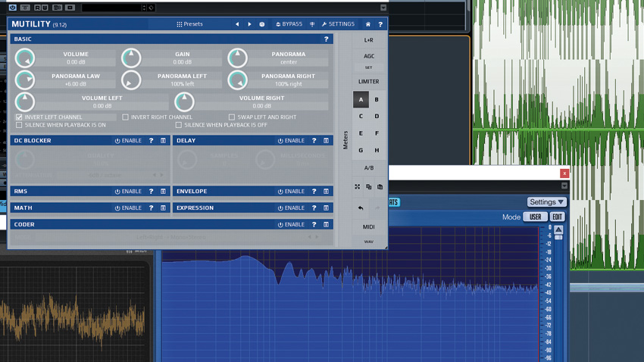Viewport: 644px width, 362px height.
Task: Toggle the plugin Bypass button
Action: click(x=289, y=24)
